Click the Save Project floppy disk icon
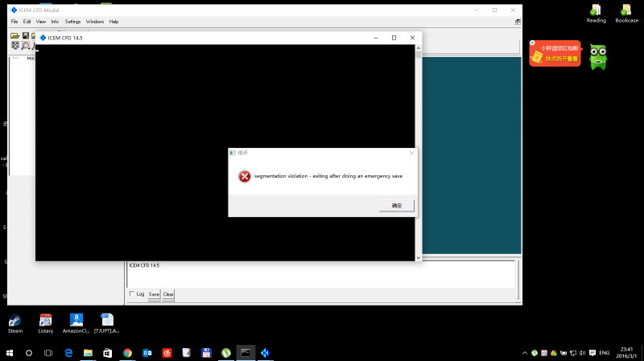 click(x=26, y=35)
